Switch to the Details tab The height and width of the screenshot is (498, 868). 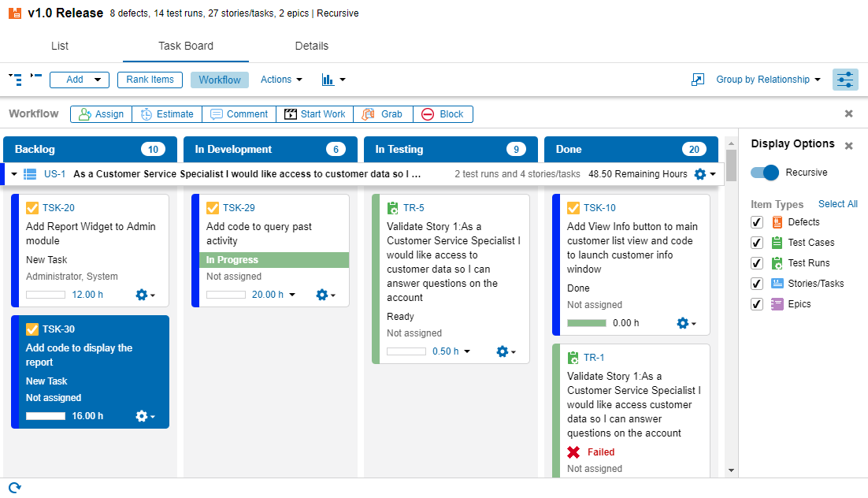[x=311, y=46]
